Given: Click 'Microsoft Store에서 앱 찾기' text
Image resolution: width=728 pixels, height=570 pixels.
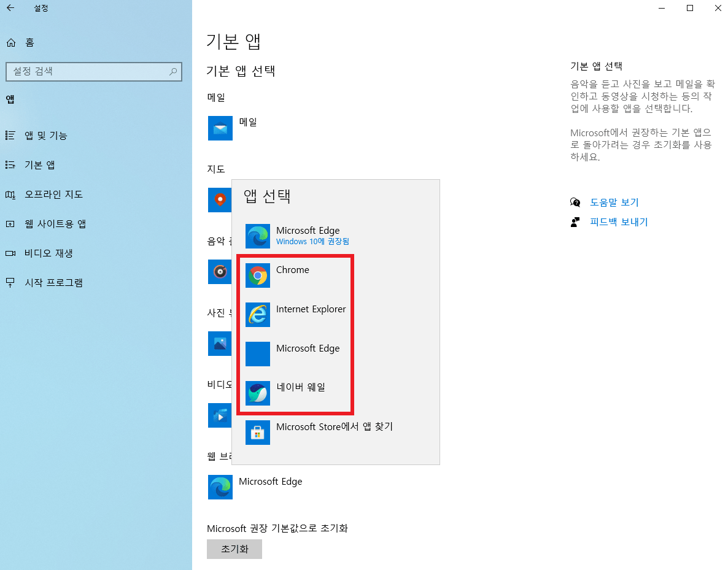Looking at the screenshot, I should (335, 426).
